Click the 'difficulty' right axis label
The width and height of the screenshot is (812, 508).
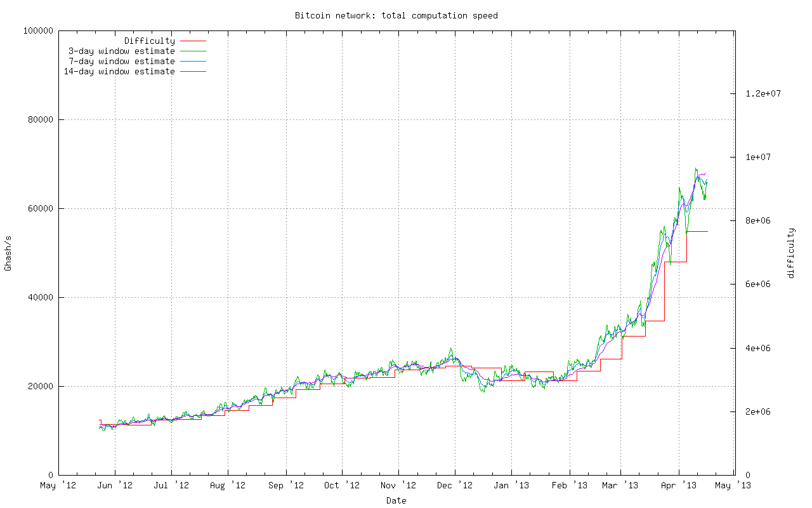tap(790, 253)
